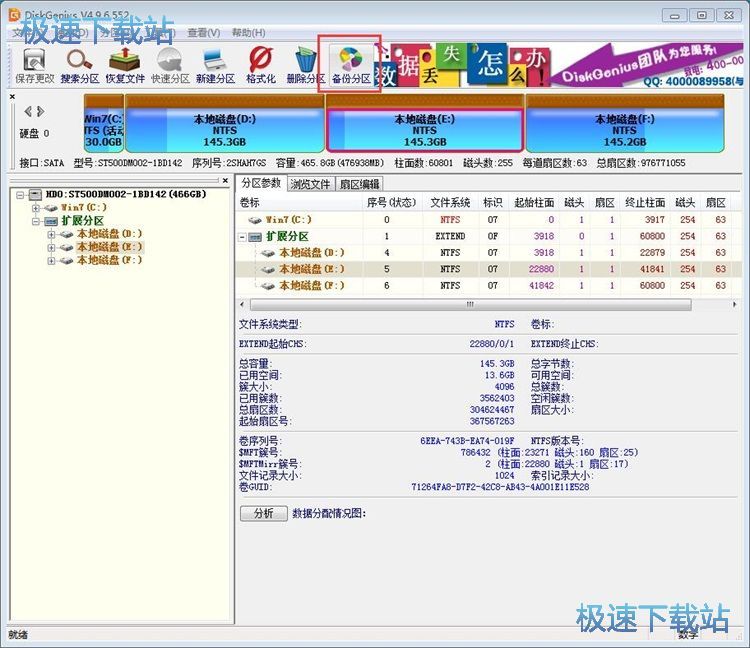Viewport: 750px width, 648px height.
Task: Collapse 扩展分区 row in partition table
Action: 243,237
